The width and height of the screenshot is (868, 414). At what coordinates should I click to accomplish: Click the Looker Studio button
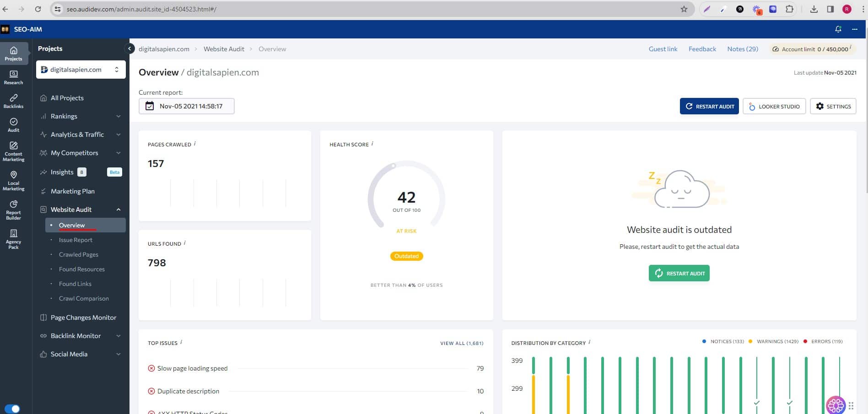coord(774,106)
